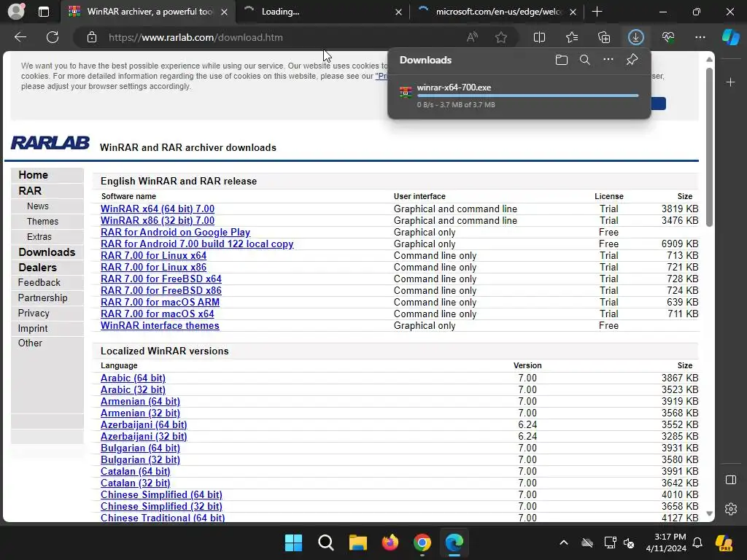Add this page to favorites star

(x=500, y=37)
